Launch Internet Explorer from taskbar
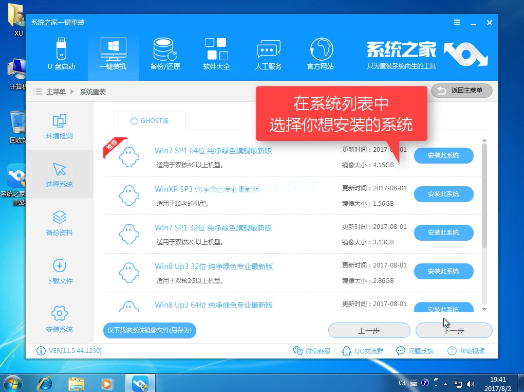524x392 pixels. point(45,383)
